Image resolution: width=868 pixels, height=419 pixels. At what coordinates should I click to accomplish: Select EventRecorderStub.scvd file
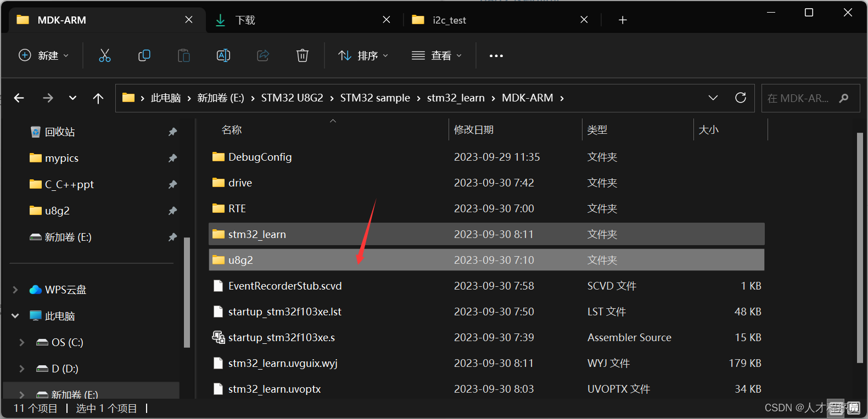486,286
